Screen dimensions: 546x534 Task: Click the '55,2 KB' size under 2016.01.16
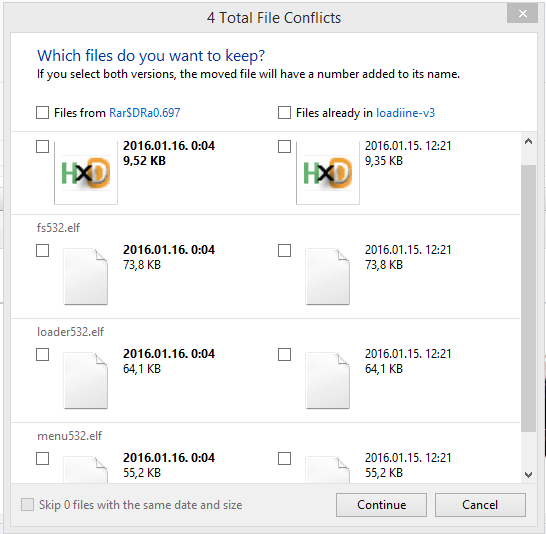(x=142, y=473)
